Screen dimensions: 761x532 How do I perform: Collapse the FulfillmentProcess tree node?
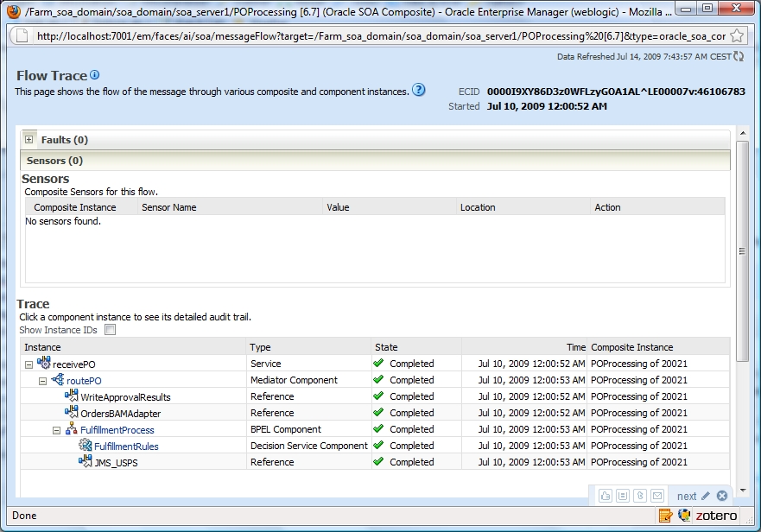[56, 431]
